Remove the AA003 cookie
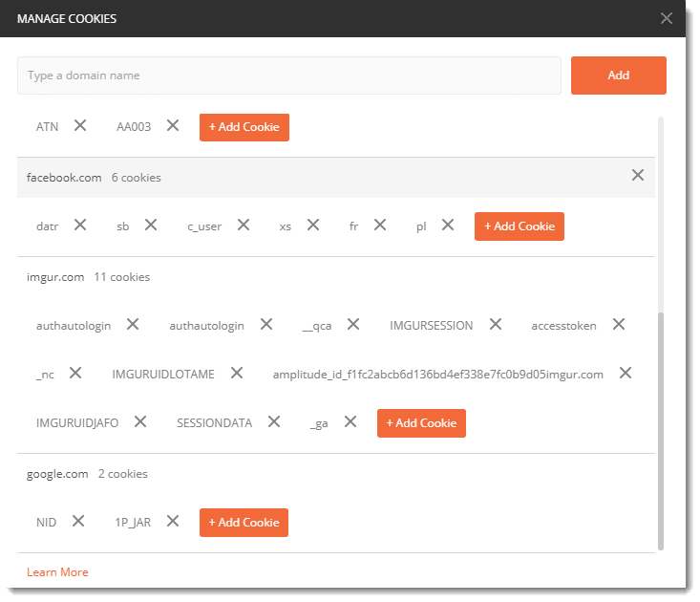The width and height of the screenshot is (700, 602). pyautogui.click(x=173, y=125)
